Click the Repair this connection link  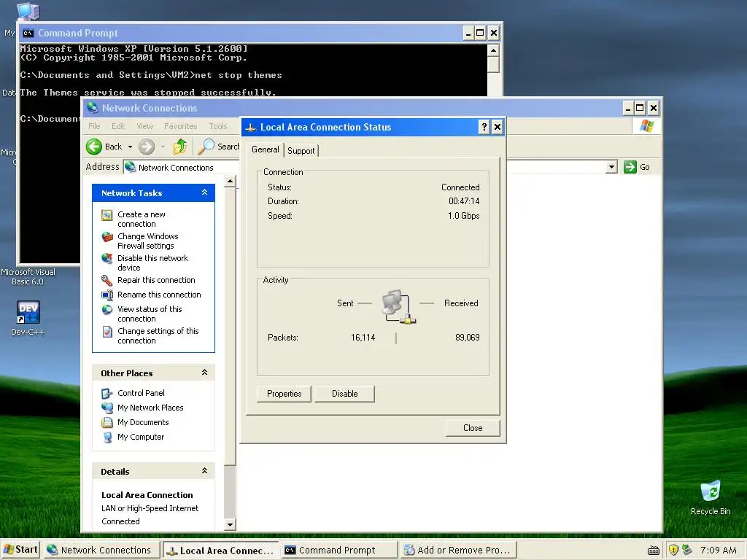pyautogui.click(x=156, y=281)
